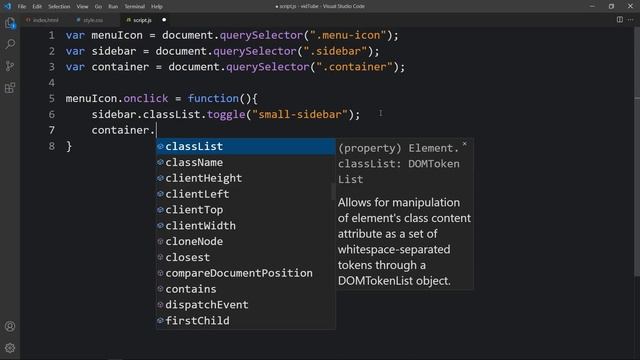Image resolution: width=640 pixels, height=360 pixels.
Task: Click the toggle method in line 6
Action: click(226, 115)
